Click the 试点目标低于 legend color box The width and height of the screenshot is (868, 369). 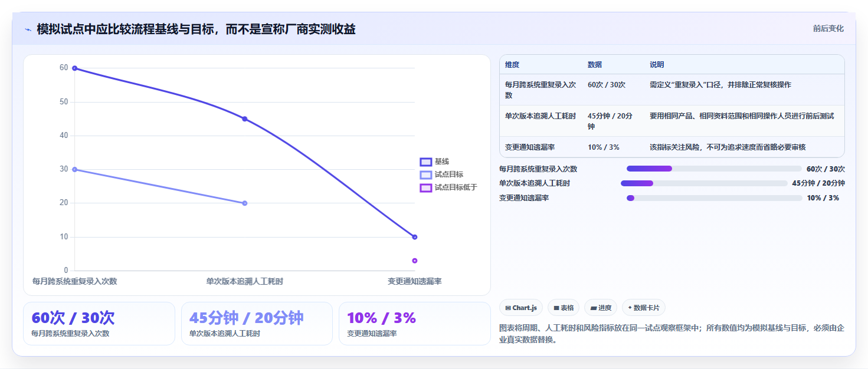coord(426,187)
